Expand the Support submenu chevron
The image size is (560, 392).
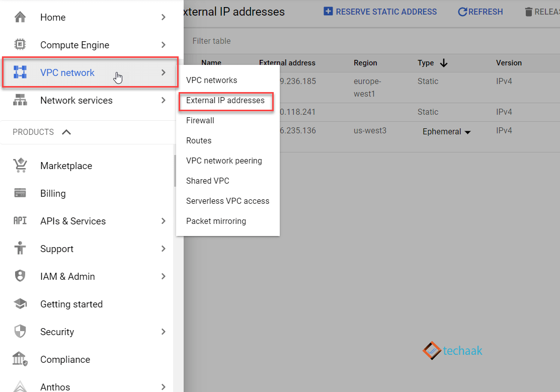point(163,249)
